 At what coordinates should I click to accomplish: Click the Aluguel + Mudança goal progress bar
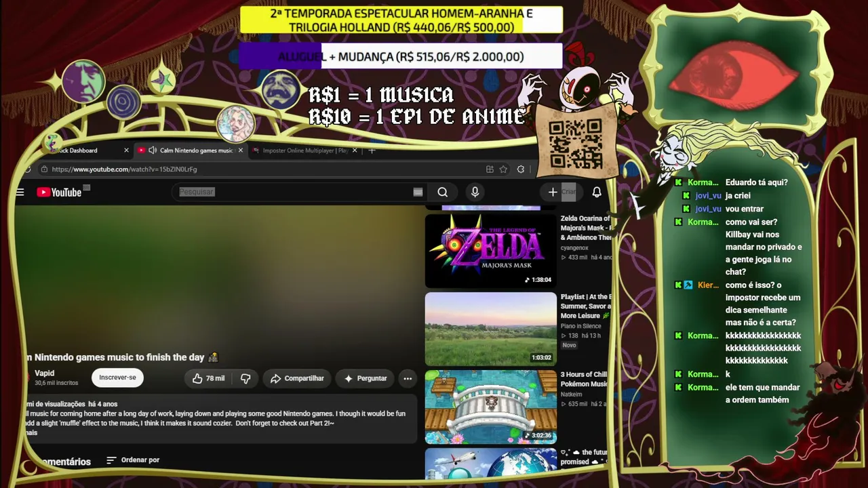[x=401, y=57]
